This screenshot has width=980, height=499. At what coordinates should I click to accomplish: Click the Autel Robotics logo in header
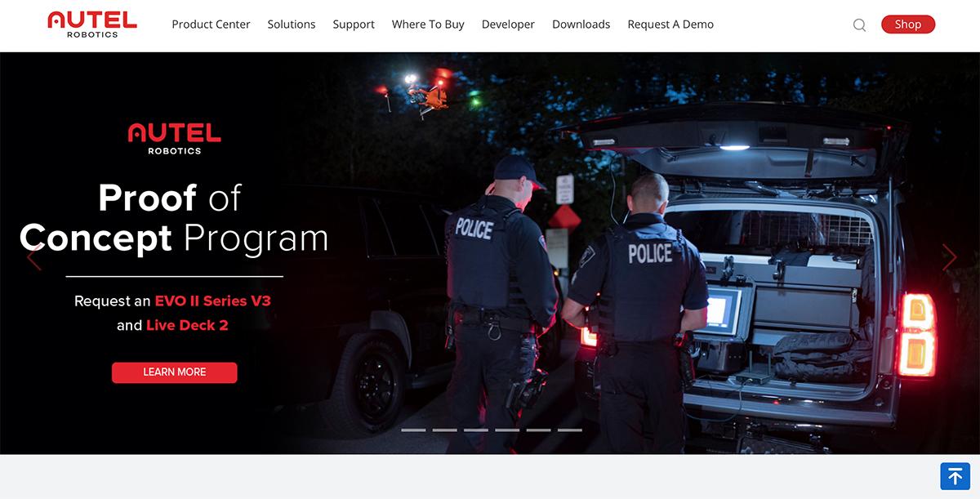(x=92, y=25)
